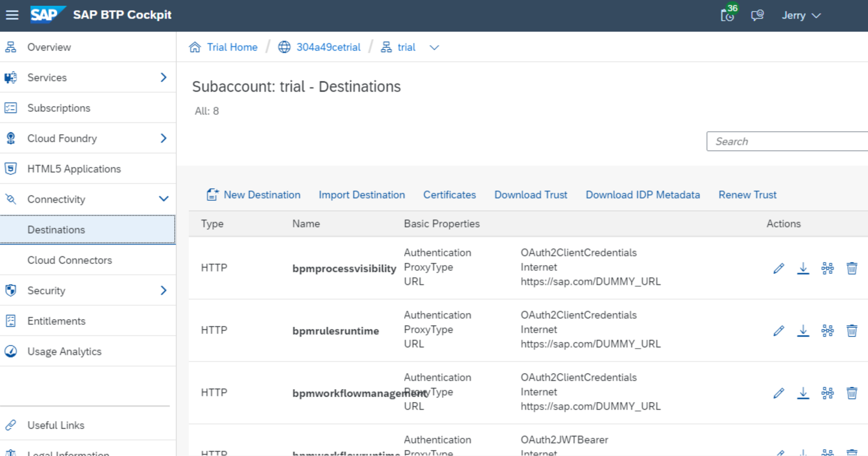Edit bpmrulesruntime destination pencil icon

point(779,331)
